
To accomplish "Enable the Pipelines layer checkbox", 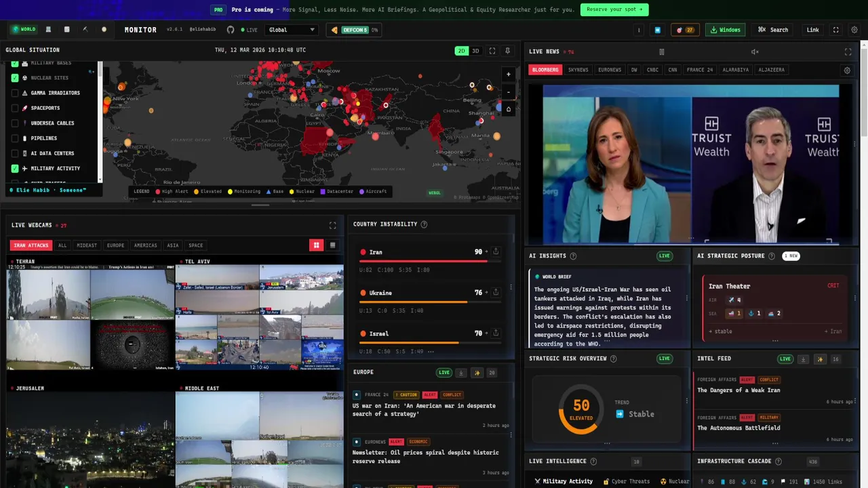I will tap(15, 138).
